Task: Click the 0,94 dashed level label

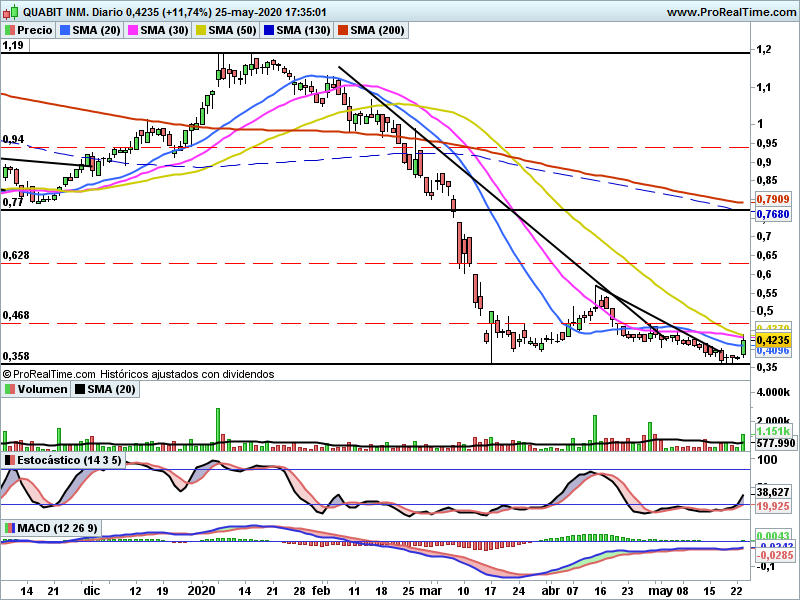Action: click(x=13, y=139)
